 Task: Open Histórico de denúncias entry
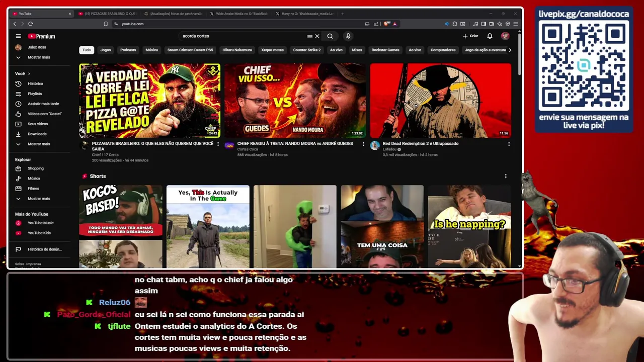point(44,249)
